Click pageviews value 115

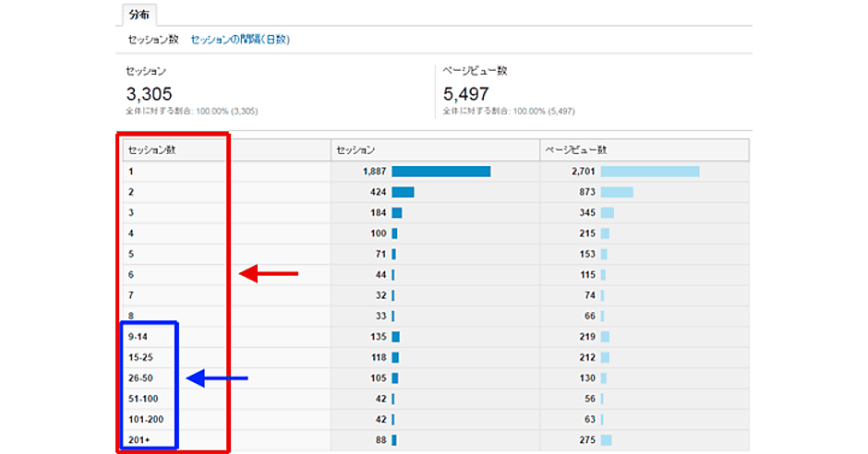click(x=587, y=275)
